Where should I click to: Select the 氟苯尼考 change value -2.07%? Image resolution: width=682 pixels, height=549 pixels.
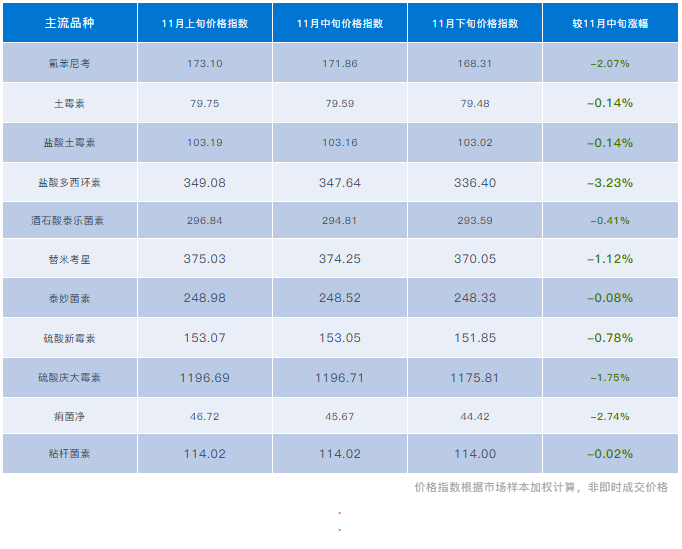click(x=610, y=63)
